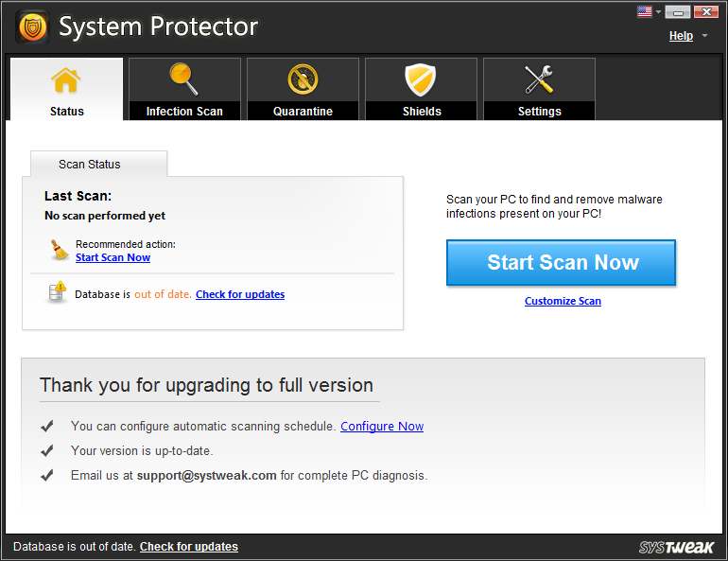Click the broom icon beside Recommended action
Screen dimensions: 728x561
point(59,250)
